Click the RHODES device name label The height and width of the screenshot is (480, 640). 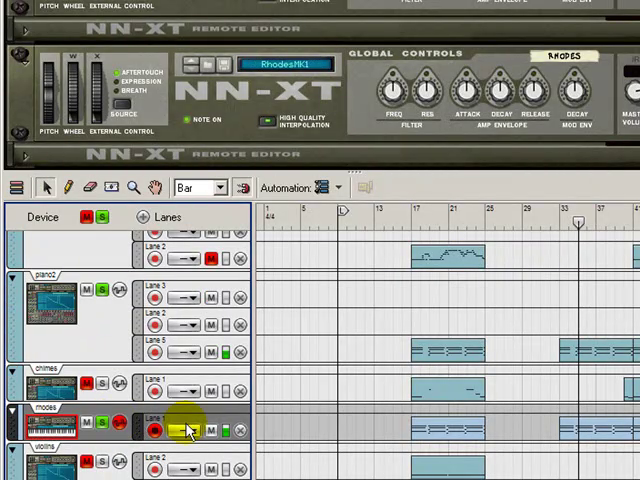[x=564, y=56]
